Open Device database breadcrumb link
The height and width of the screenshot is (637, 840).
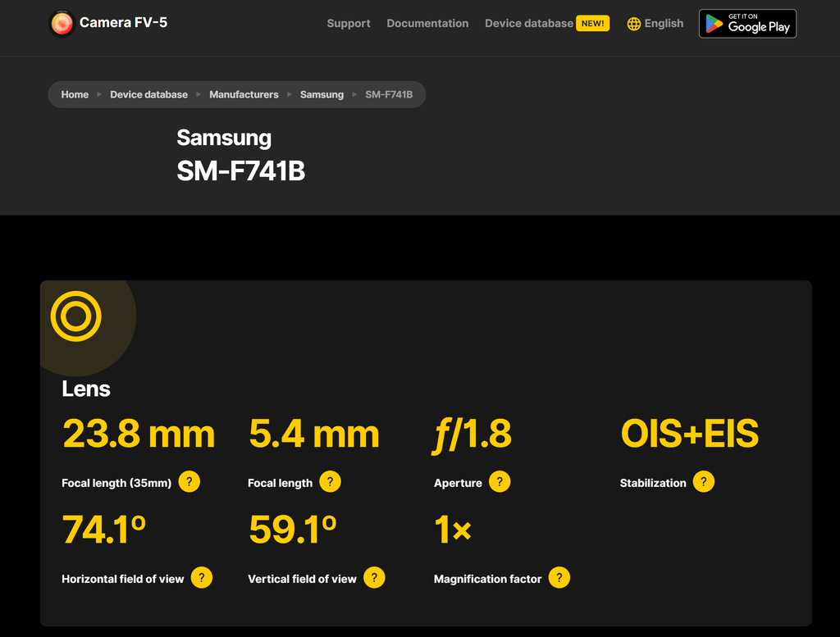[149, 95]
